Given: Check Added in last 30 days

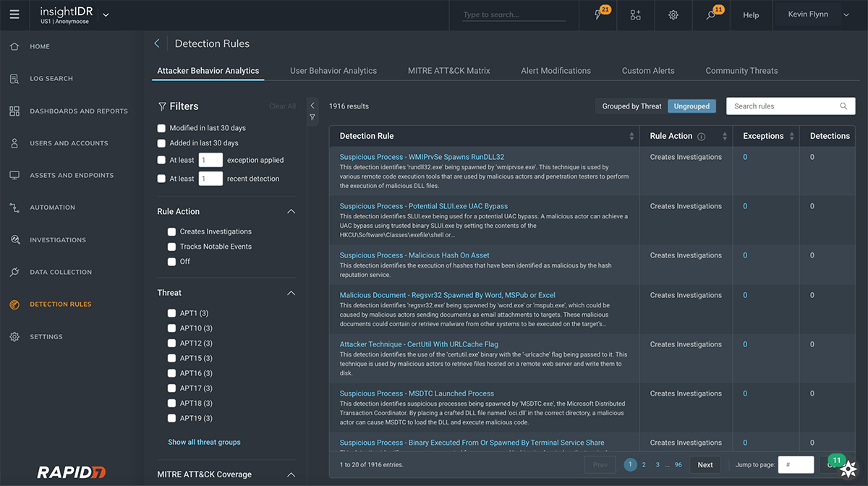Looking at the screenshot, I should point(161,143).
